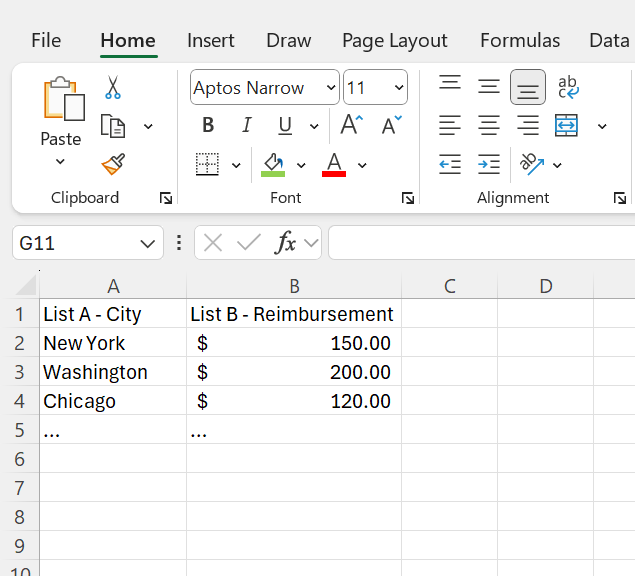The height and width of the screenshot is (576, 635).
Task: Apply borders using the borders icon
Action: click(207, 164)
